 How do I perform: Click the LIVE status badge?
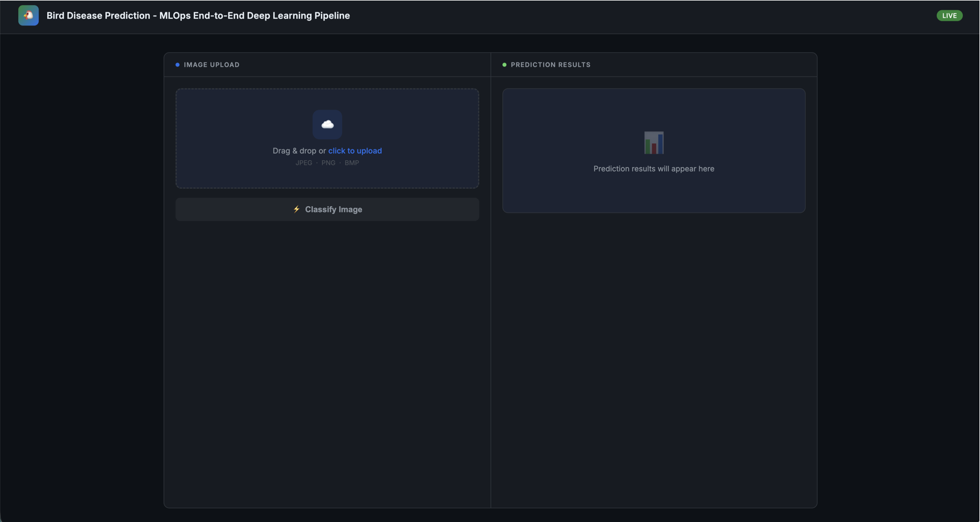tap(949, 15)
